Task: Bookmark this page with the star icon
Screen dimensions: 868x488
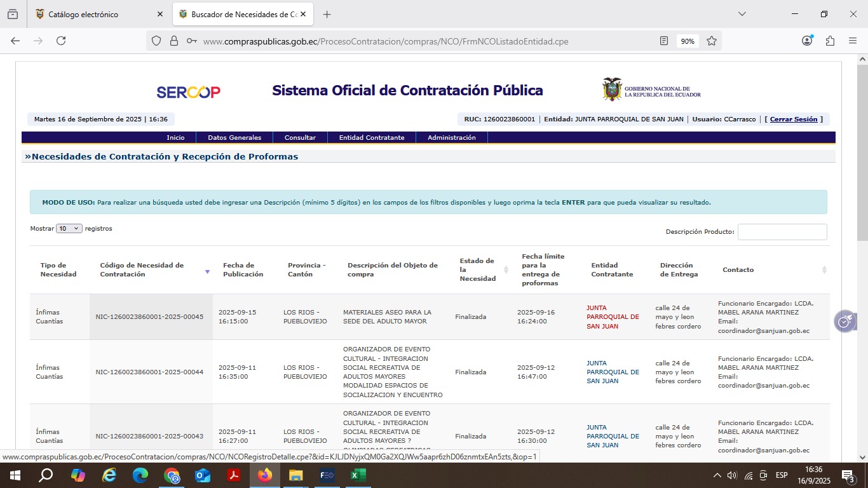Action: [712, 41]
